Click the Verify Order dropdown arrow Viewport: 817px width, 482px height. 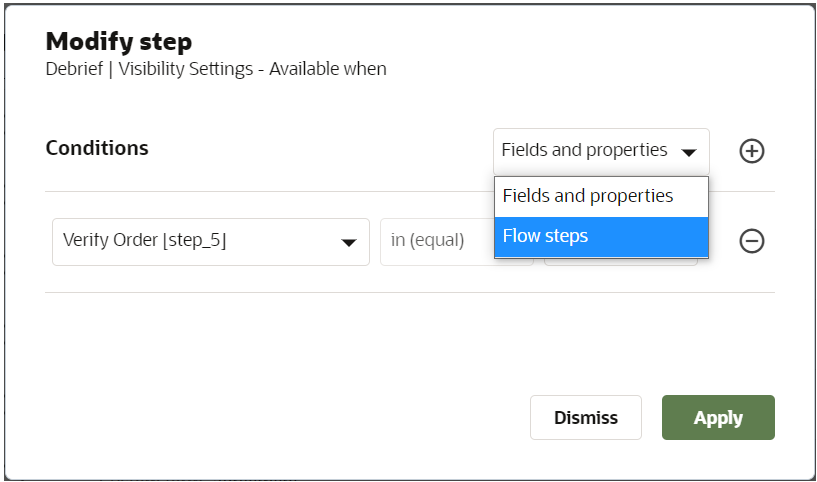coord(348,242)
